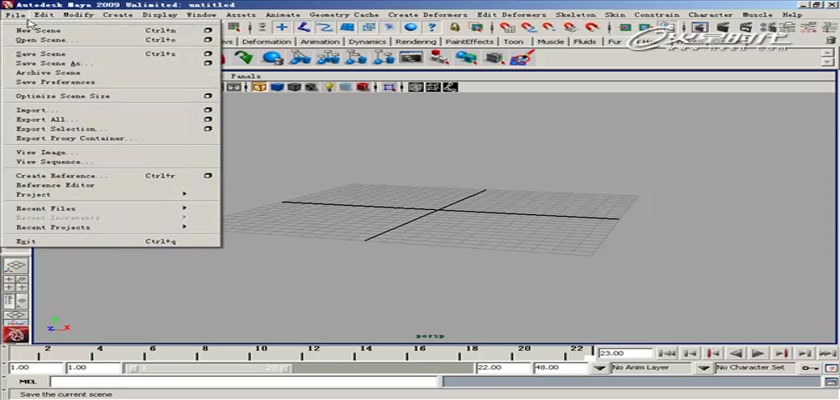Screen dimensions: 840x400
Task: Click the red textured cube icon
Action: point(363,87)
